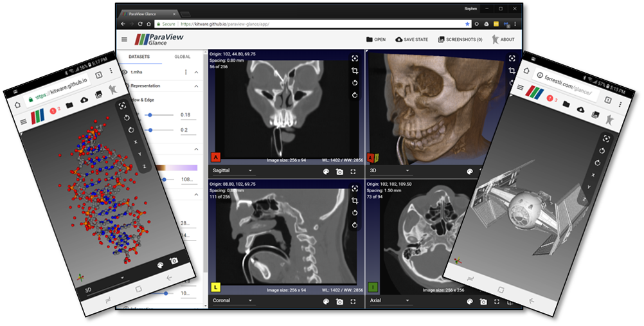Viewport: 644px width, 326px height.
Task: Open the Chrome three-dot menu in desktop browser
Action: (x=515, y=24)
